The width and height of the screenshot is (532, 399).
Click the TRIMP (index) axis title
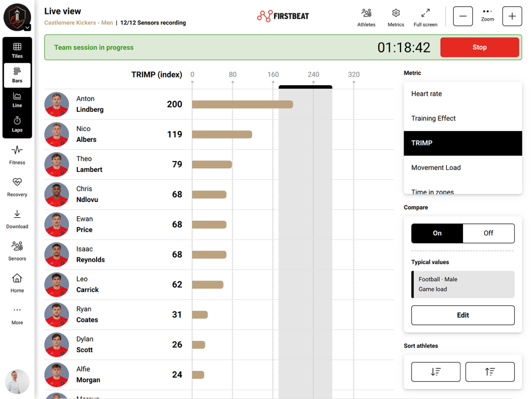[x=157, y=75]
